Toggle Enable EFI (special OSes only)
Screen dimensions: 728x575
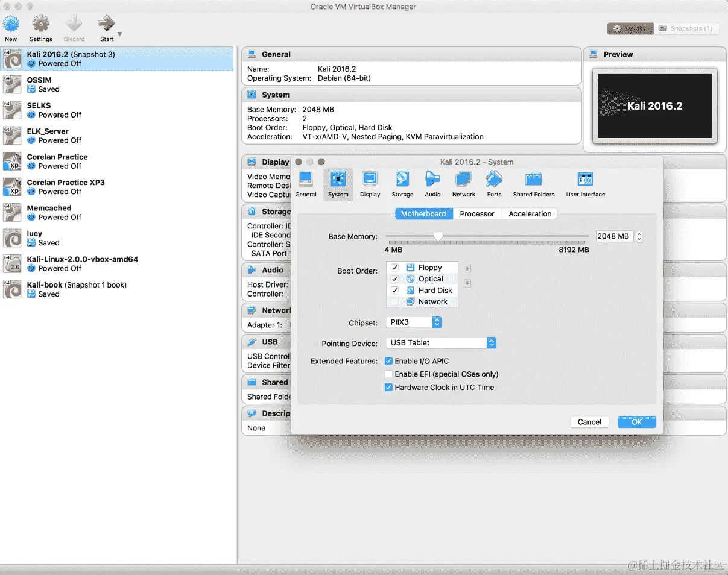click(388, 374)
